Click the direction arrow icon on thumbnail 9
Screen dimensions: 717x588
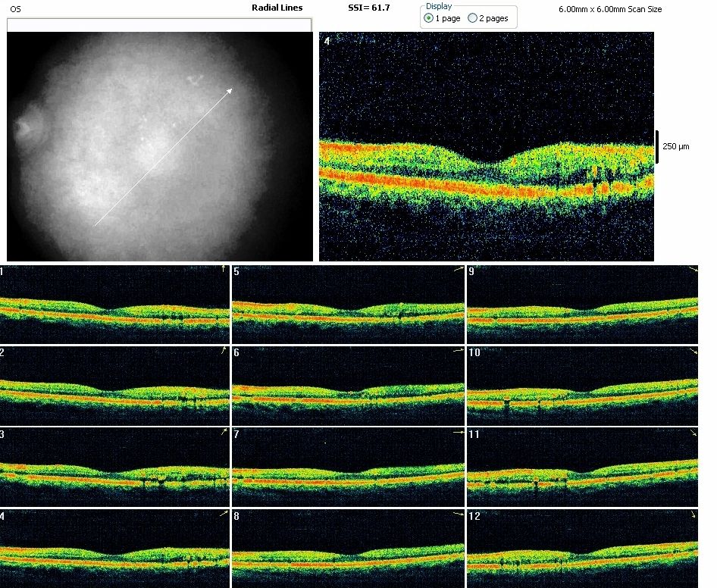(692, 270)
